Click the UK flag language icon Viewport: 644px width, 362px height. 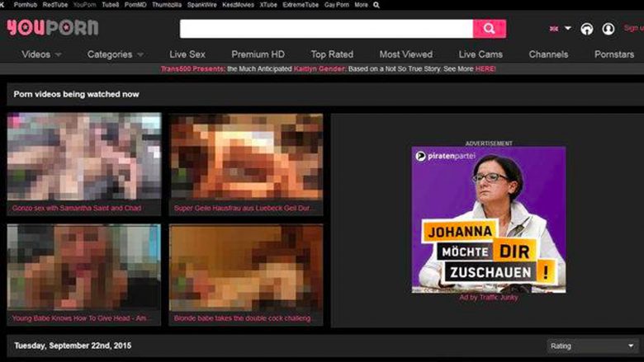pyautogui.click(x=554, y=28)
